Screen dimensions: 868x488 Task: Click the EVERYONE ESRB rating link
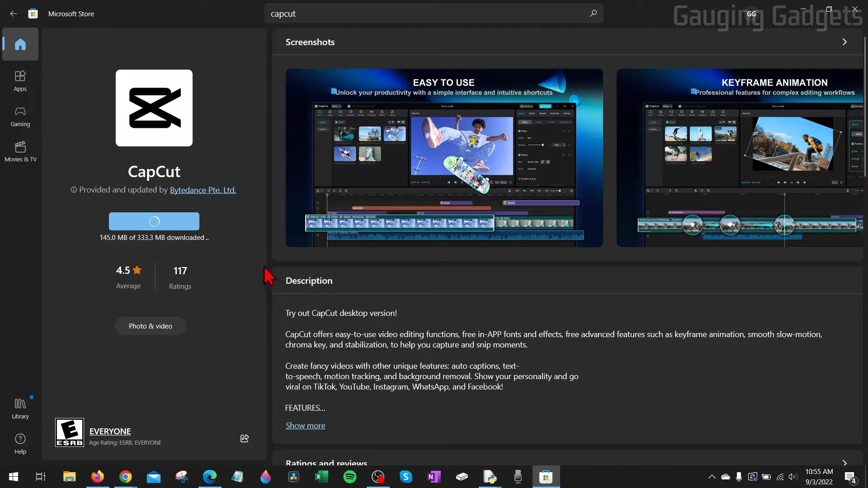tap(110, 431)
